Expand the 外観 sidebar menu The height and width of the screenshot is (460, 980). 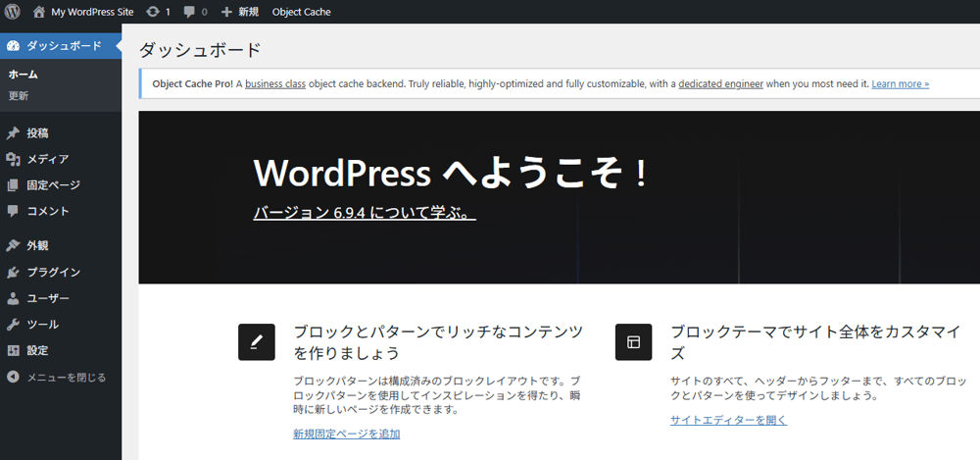pyautogui.click(x=37, y=246)
